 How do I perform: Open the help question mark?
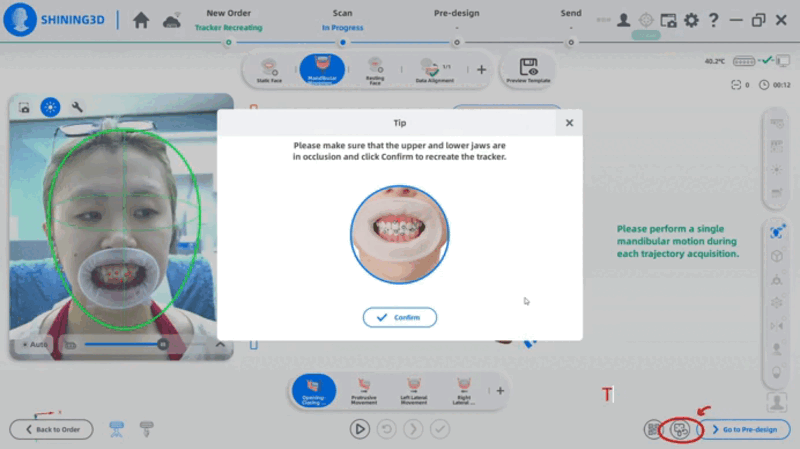pos(714,20)
